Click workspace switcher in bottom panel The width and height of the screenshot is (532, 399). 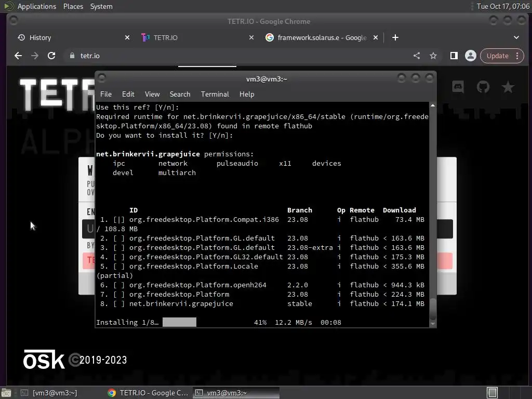[x=493, y=393]
